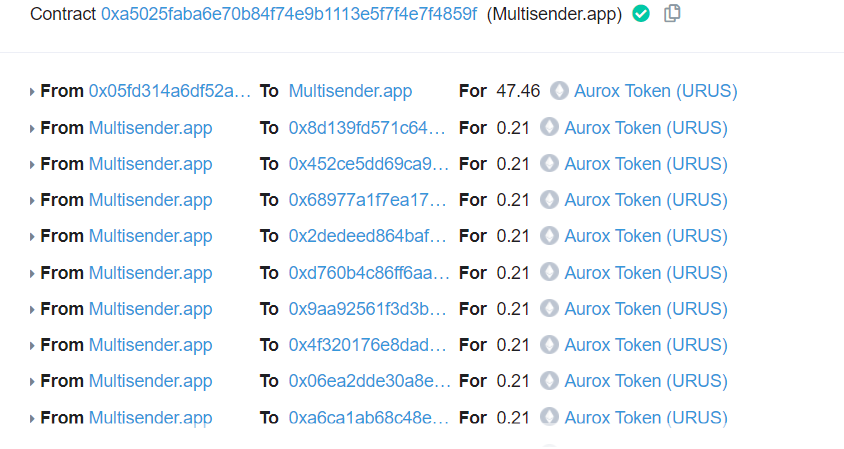Viewport: 844px width, 449px height.
Task: Open recipient address 0x2dedeed864baf
Action: click(368, 236)
